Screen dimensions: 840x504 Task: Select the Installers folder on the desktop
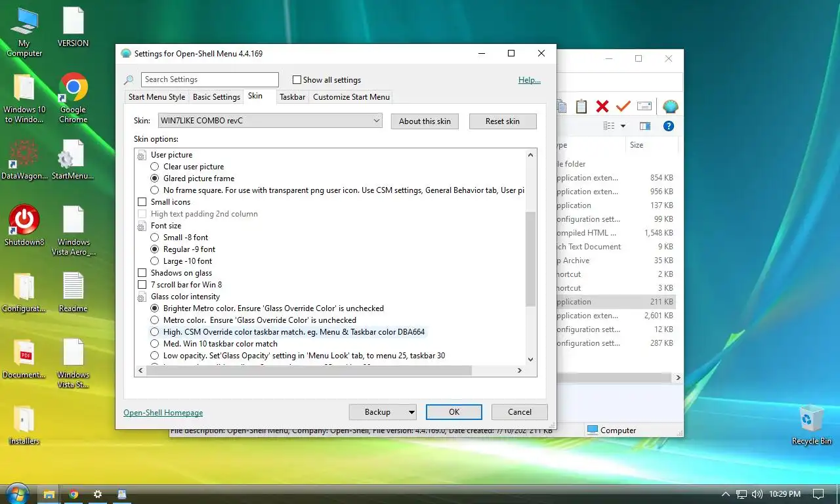click(24, 425)
